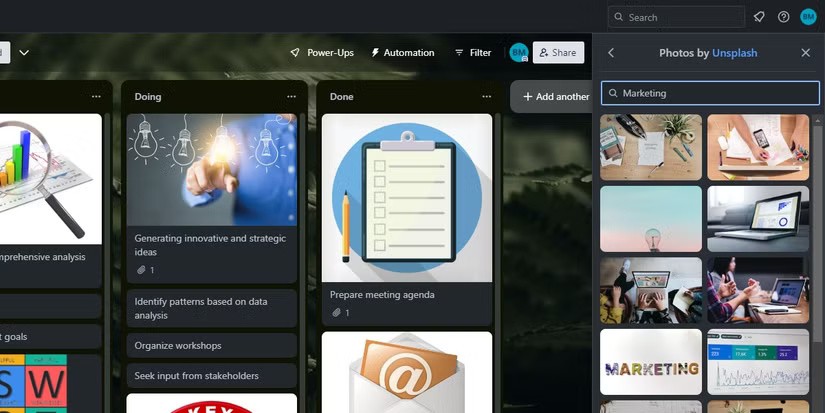825x413 pixels.
Task: Open the BM account avatar in top bar
Action: pyautogui.click(x=808, y=17)
